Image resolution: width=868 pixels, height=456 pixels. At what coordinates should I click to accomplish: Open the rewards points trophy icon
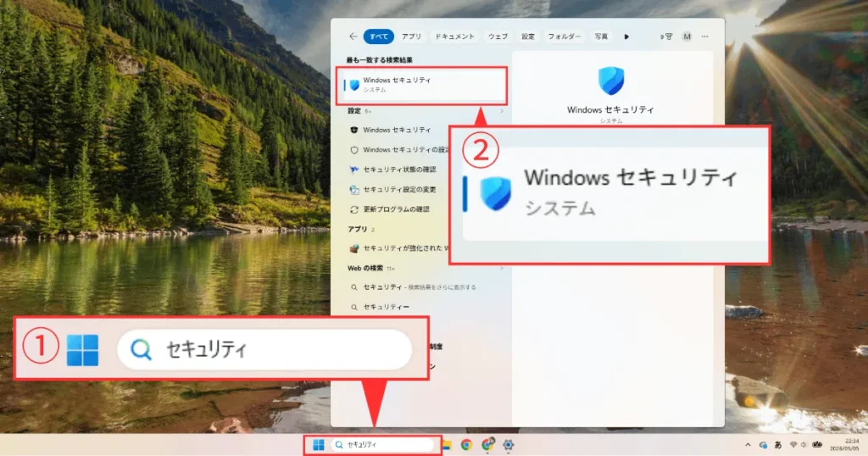[666, 36]
